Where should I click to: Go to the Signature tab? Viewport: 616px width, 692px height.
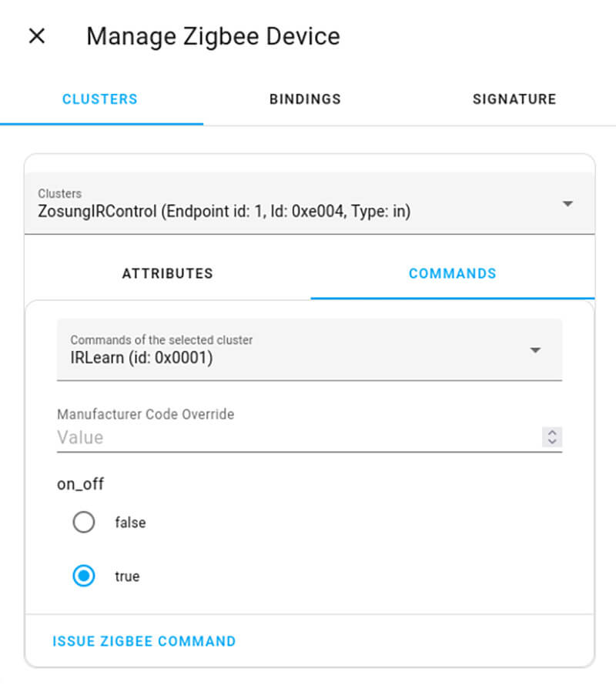coord(514,99)
